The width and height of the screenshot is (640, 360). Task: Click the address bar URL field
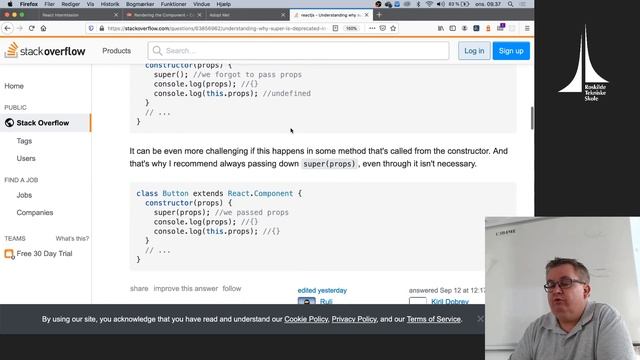pos(217,28)
